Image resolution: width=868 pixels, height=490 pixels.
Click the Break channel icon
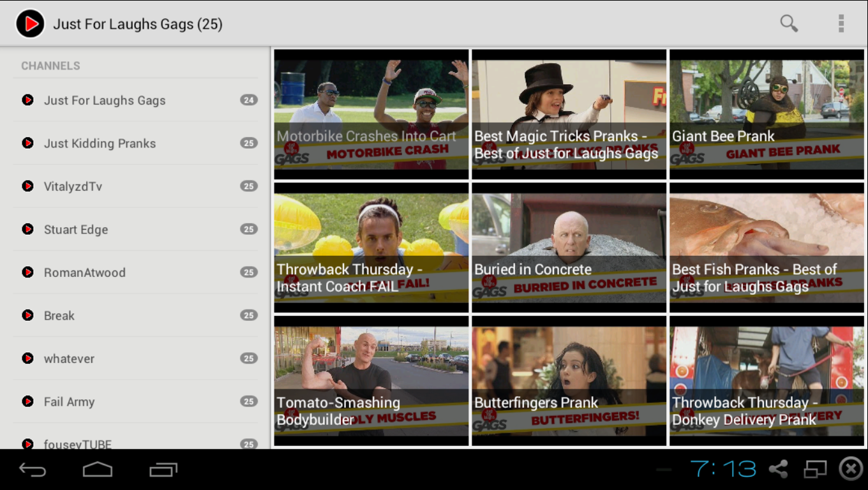[x=27, y=315]
